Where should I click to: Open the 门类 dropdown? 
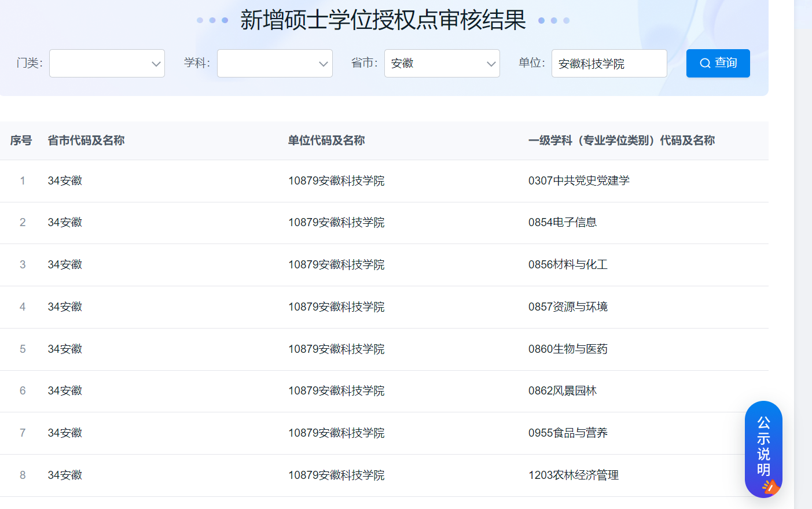[107, 63]
